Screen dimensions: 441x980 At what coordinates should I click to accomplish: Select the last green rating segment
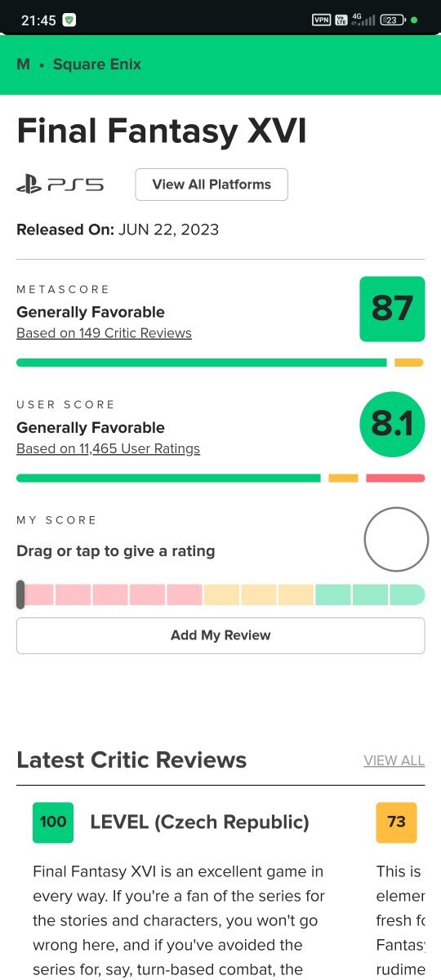[408, 595]
